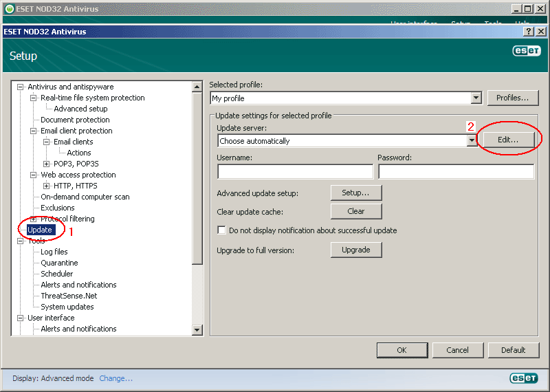
Task: Select Exclusions in the tree
Action: 58,208
